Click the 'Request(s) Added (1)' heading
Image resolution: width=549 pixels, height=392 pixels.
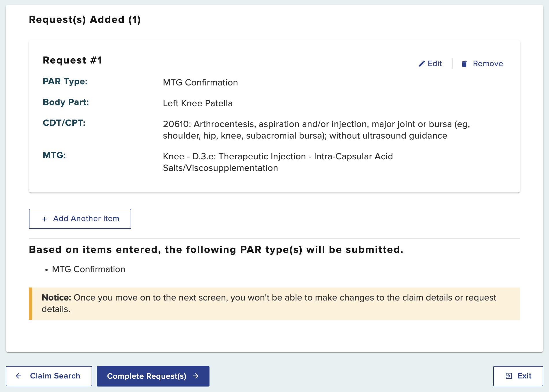point(85,20)
